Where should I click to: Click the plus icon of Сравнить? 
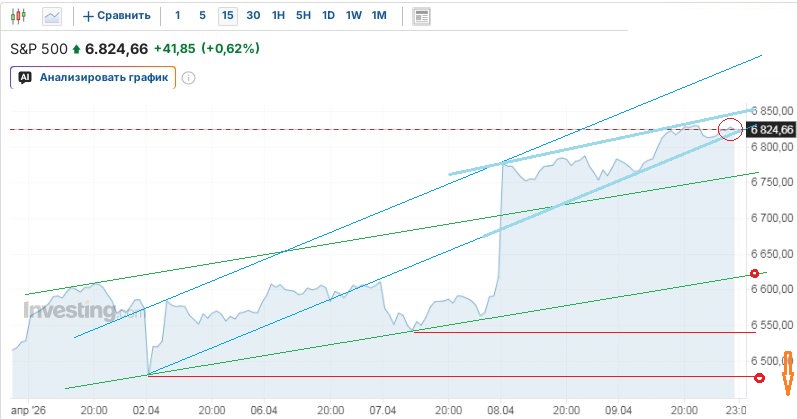(88, 16)
